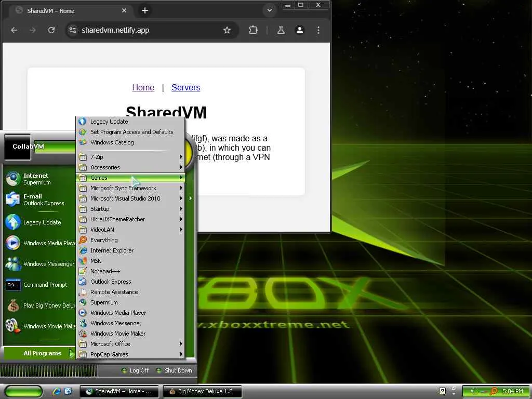The width and height of the screenshot is (532, 399).
Task: Open Set Program Access and Defaults
Action: [130, 132]
